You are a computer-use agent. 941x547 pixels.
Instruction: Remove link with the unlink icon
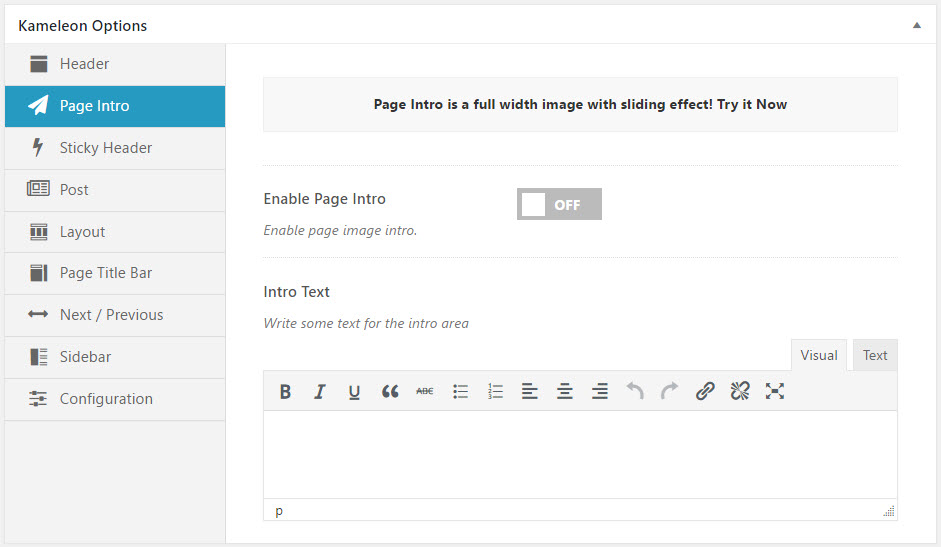click(740, 392)
